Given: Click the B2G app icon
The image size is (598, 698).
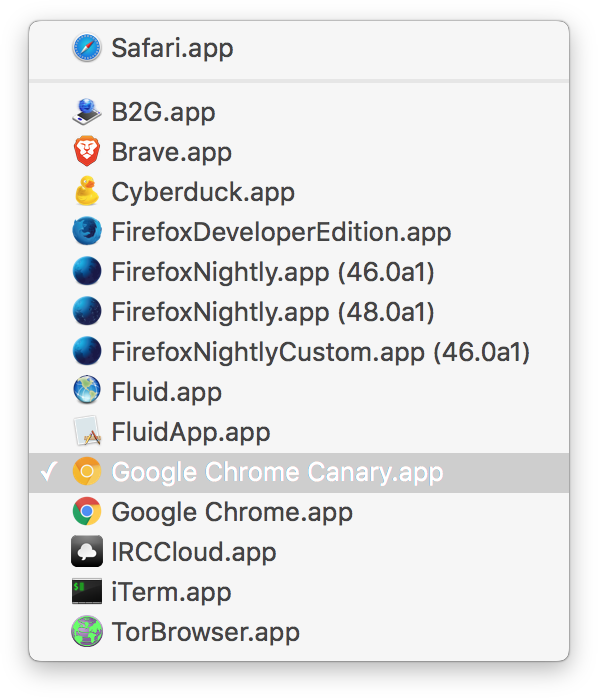Looking at the screenshot, I should tap(87, 112).
